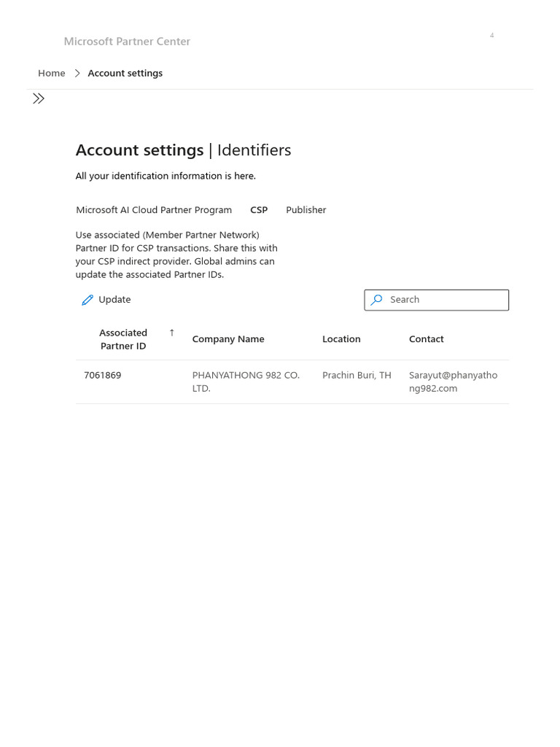Select partner ID 7061869 cell
Screen dimensions: 560x747
[102, 376]
